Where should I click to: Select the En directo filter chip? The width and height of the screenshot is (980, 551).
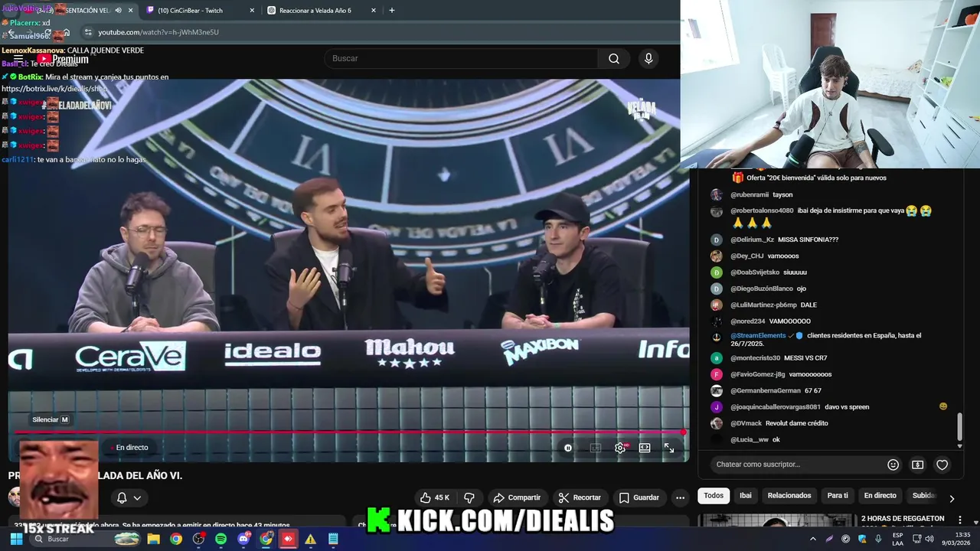pos(880,495)
